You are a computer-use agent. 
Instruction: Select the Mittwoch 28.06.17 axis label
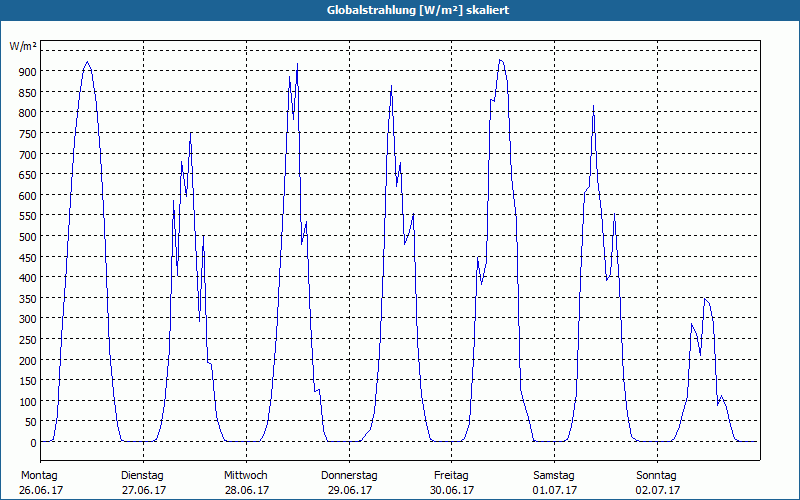tap(246, 483)
